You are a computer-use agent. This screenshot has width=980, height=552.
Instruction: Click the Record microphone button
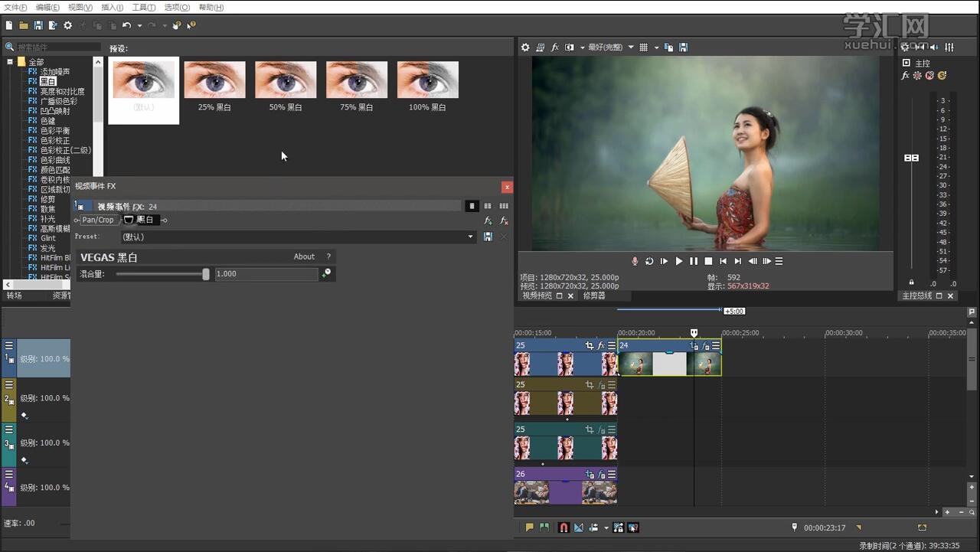pyautogui.click(x=635, y=261)
